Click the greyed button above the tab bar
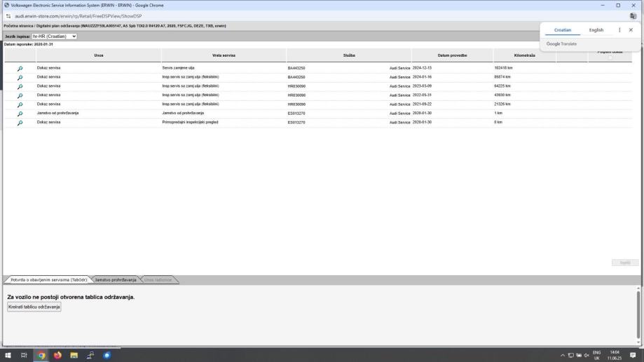The image size is (644, 362). pos(624,263)
